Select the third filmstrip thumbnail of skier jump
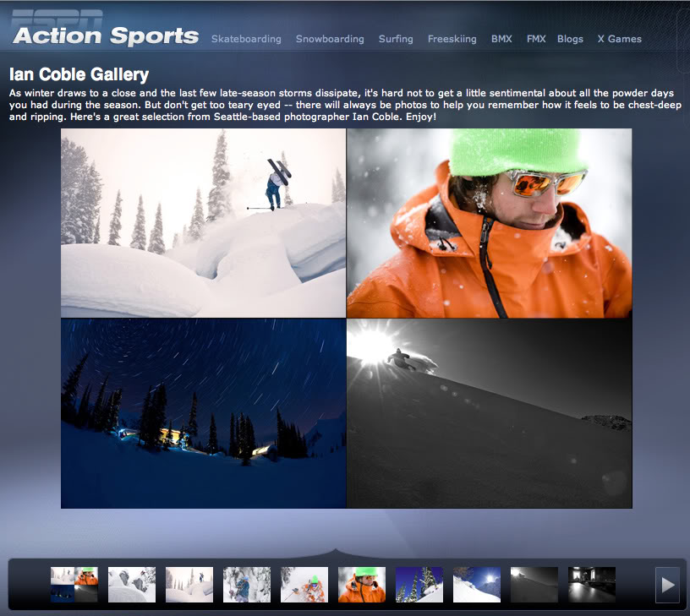 189,585
